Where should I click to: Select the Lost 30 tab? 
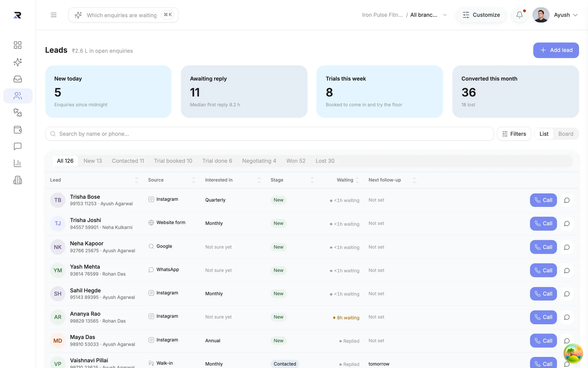pyautogui.click(x=325, y=161)
